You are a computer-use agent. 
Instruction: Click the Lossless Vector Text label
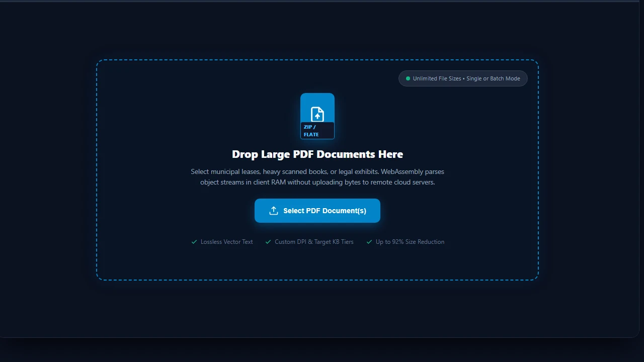pyautogui.click(x=227, y=242)
